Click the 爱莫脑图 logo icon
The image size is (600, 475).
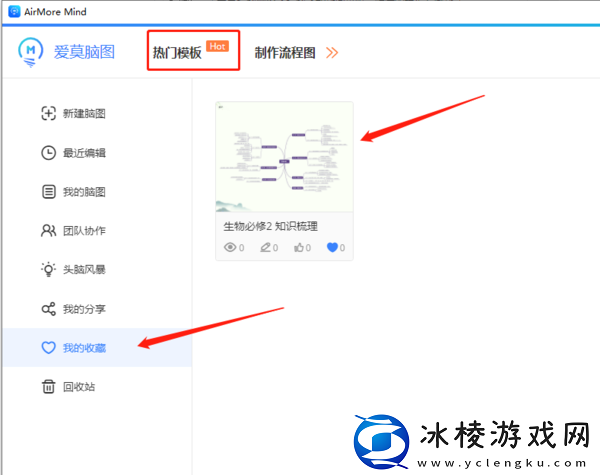30,52
